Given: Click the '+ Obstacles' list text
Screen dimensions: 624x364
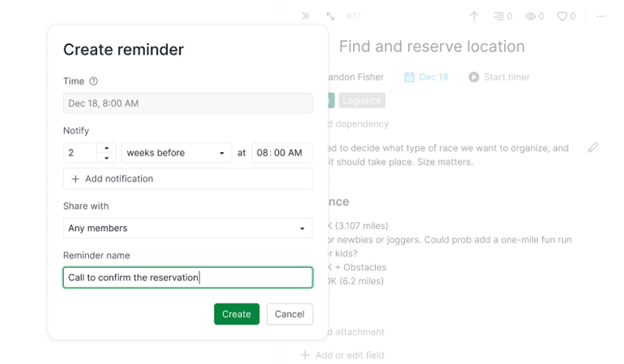Looking at the screenshot, I should click(x=361, y=267).
